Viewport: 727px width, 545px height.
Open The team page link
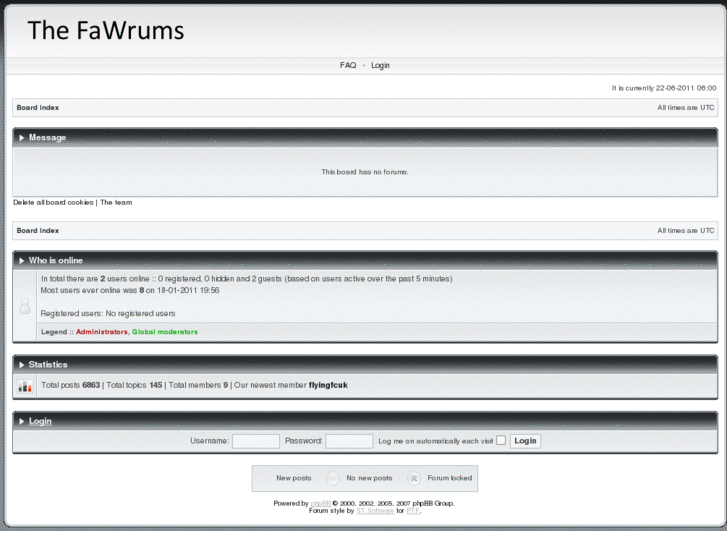click(116, 202)
